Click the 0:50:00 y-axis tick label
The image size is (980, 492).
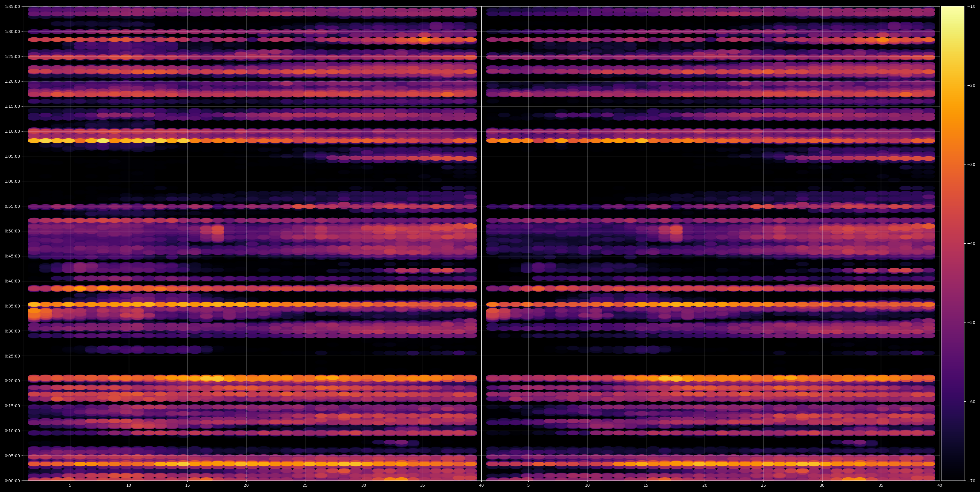point(12,231)
